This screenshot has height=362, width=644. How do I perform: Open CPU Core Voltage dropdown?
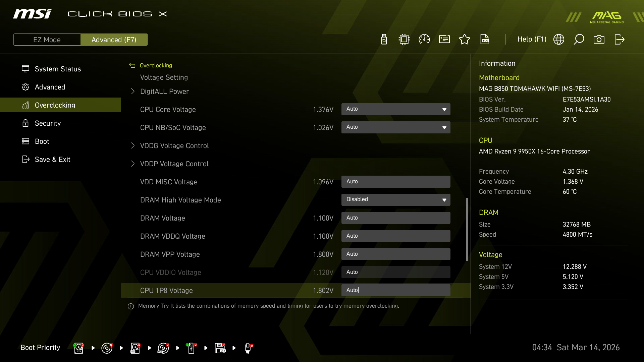396,109
